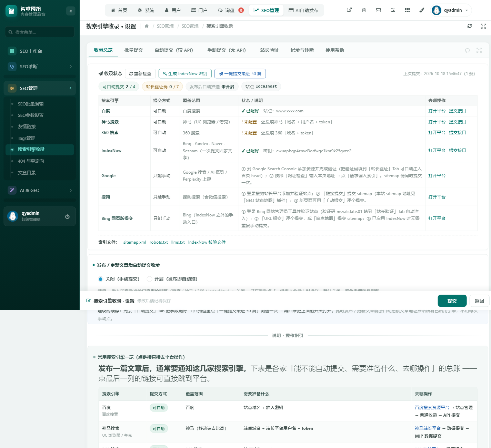Open external link icon in top bar

point(349,10)
